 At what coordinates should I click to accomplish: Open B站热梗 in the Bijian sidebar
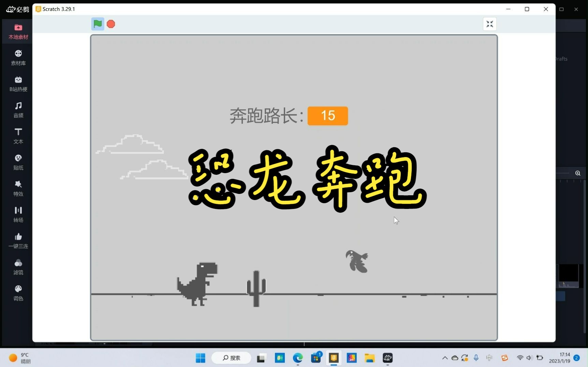tap(18, 84)
